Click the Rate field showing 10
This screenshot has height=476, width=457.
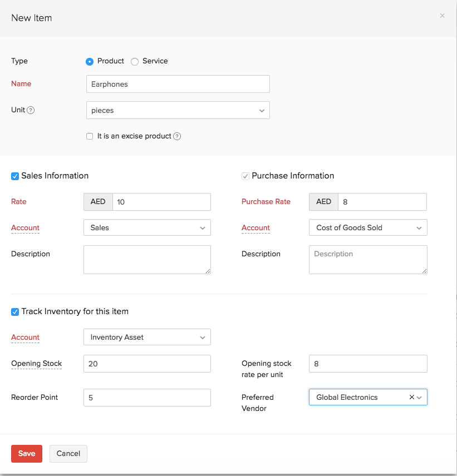(x=161, y=201)
